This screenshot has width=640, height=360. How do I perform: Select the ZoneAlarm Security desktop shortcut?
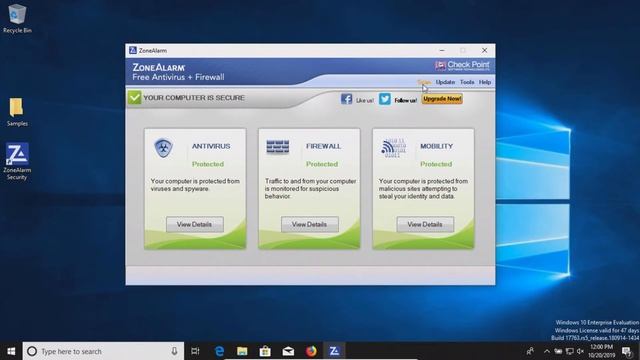point(17,161)
